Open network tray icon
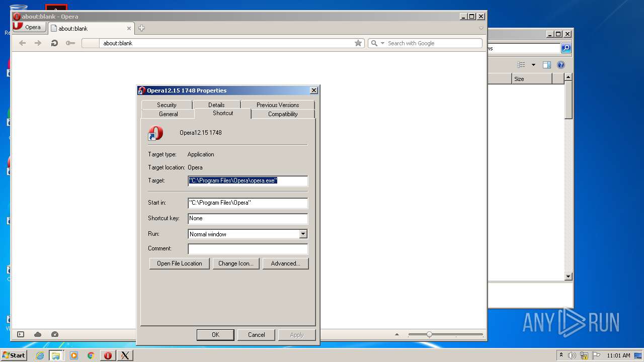 point(584,355)
